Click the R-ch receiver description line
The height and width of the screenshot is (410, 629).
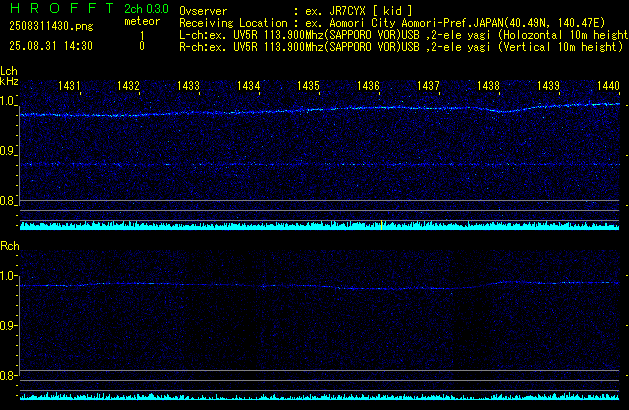click(401, 47)
